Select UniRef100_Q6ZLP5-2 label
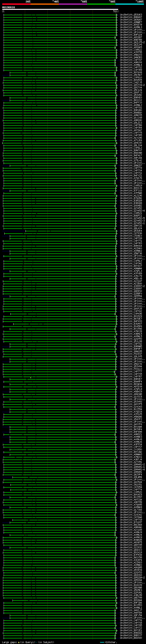 tap(132, 42)
